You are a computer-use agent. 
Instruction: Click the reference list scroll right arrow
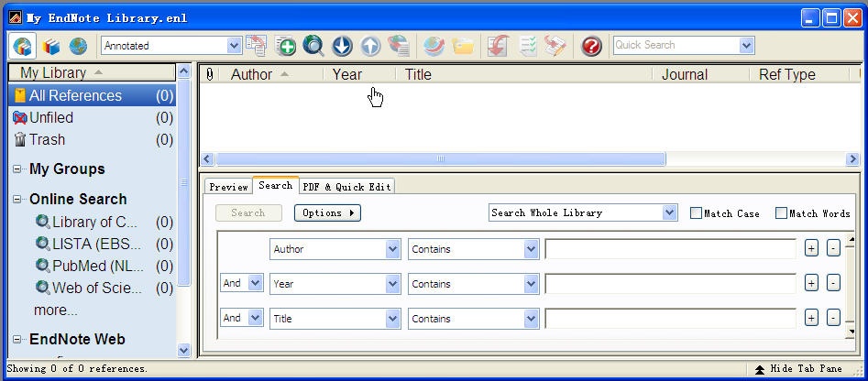(x=852, y=159)
